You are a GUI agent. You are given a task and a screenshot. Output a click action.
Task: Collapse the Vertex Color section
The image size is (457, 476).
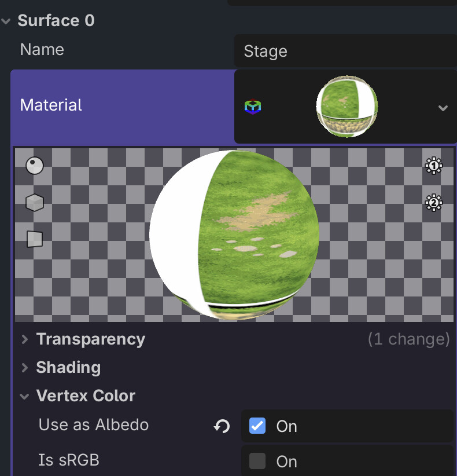tap(25, 397)
